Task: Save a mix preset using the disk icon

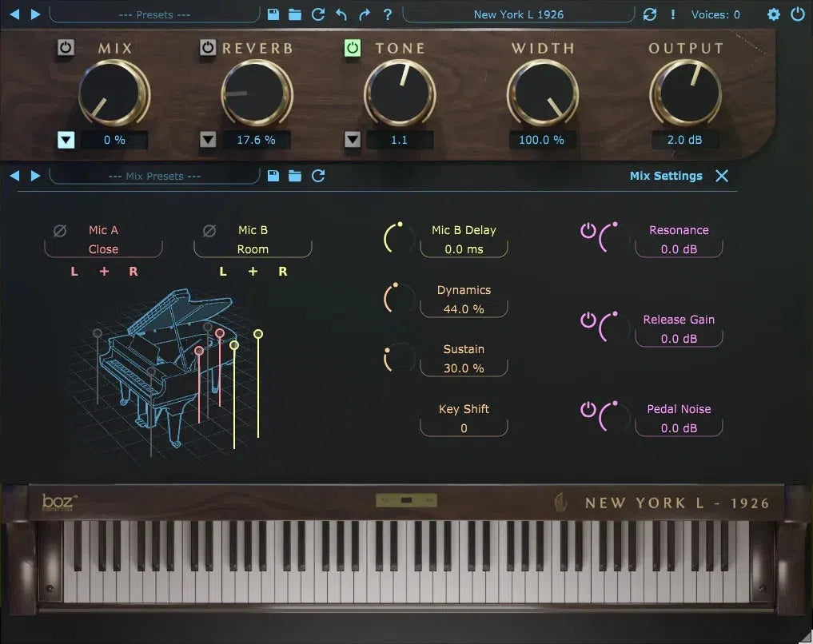Action: [273, 176]
